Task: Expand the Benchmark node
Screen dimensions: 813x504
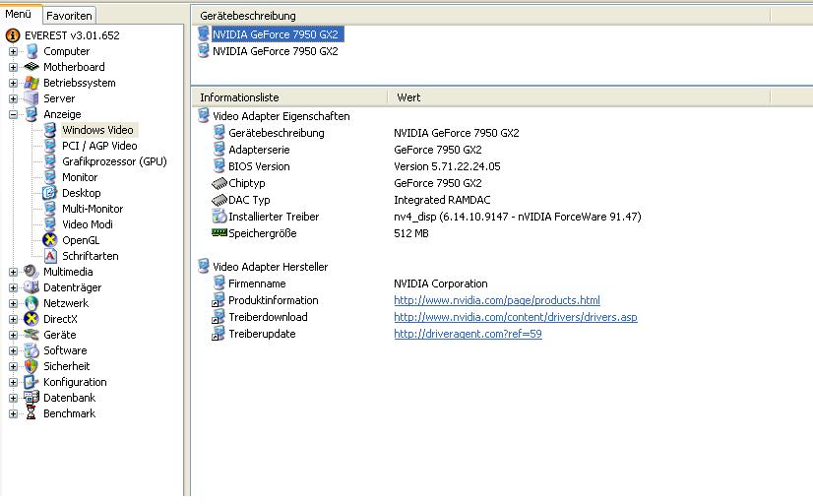Action: [x=13, y=413]
